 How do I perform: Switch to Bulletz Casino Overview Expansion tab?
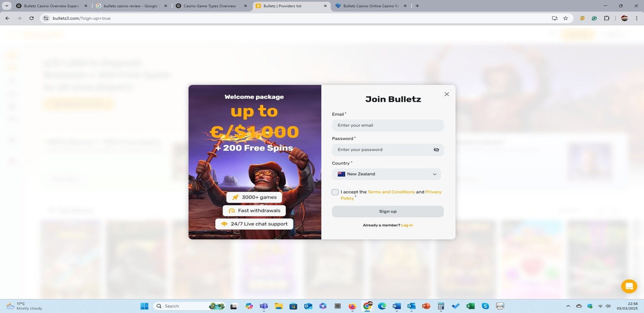pos(52,6)
